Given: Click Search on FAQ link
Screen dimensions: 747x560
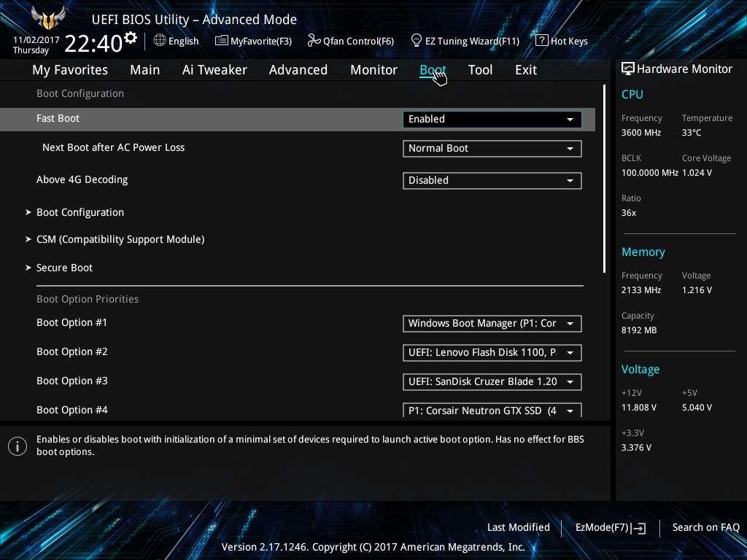Looking at the screenshot, I should point(705,527).
